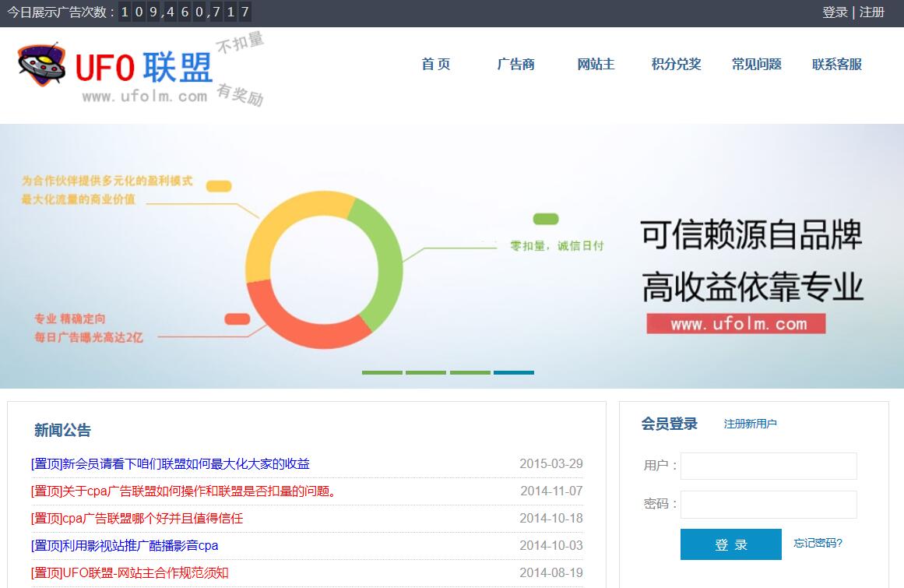Click the 登录 link in top bar
Screen dimensions: 904x588
click(x=835, y=12)
